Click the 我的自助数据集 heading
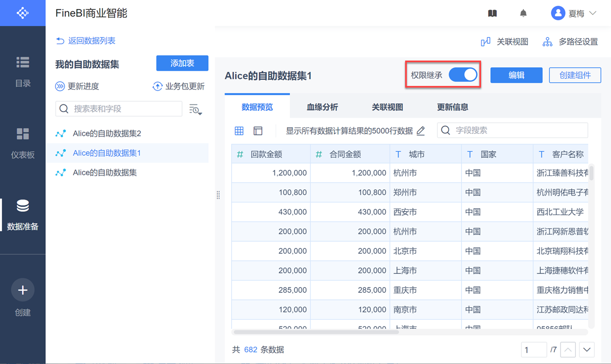Viewport: 611px width, 364px height. [87, 64]
